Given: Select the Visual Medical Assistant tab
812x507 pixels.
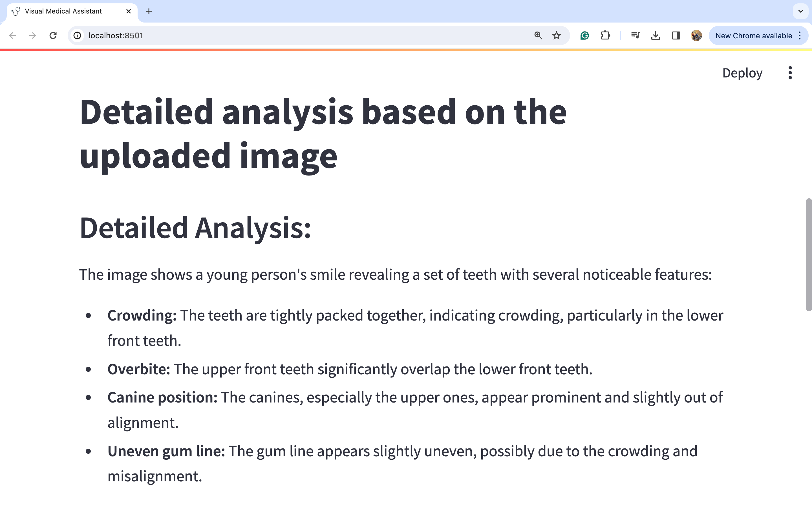Looking at the screenshot, I should pos(64,11).
